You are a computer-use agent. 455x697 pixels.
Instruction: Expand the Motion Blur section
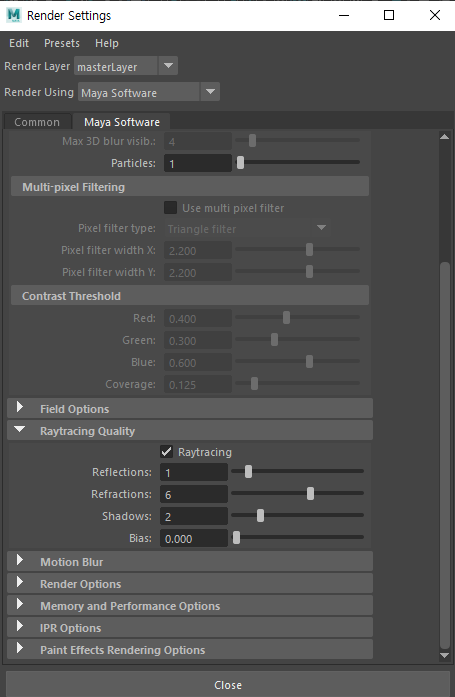click(190, 561)
